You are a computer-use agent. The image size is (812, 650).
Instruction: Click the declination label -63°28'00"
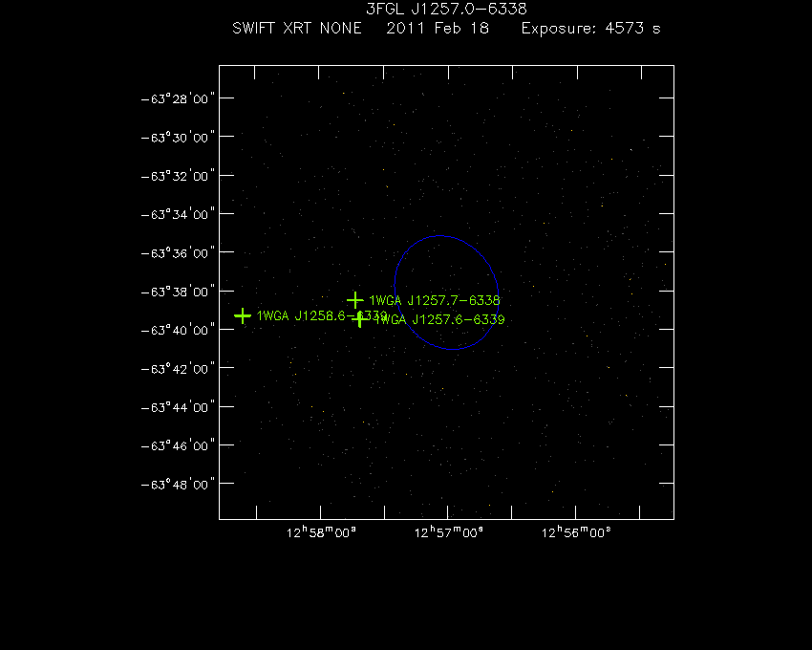[178, 99]
